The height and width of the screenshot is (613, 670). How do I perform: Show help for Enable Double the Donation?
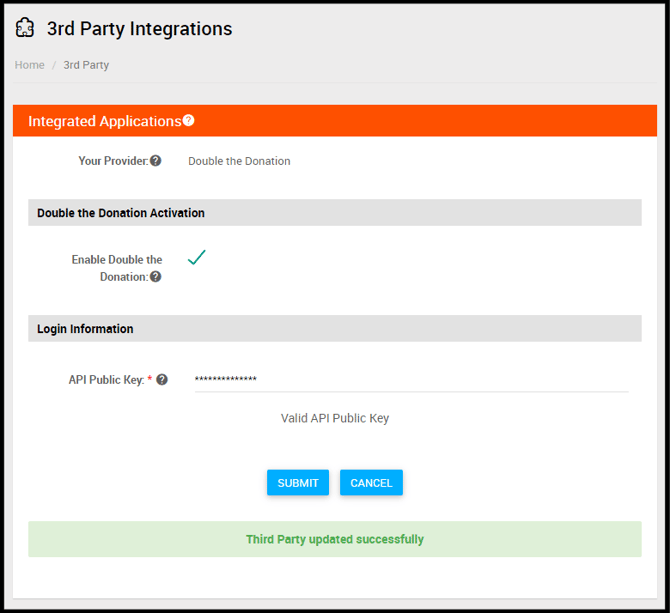coord(156,277)
